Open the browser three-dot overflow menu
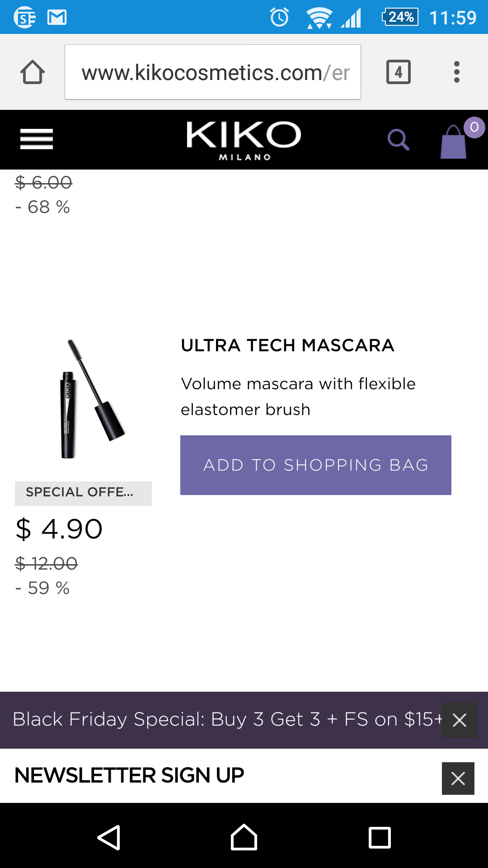 (x=457, y=72)
